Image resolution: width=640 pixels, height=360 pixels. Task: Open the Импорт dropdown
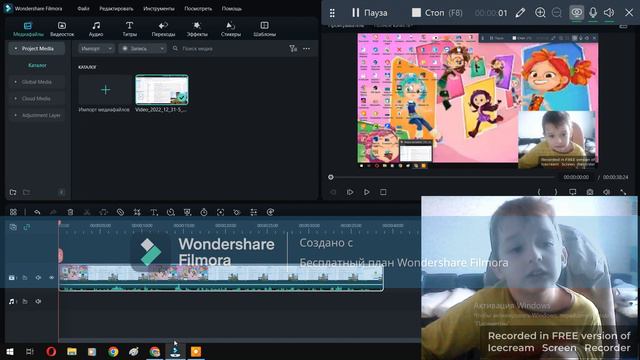point(96,49)
